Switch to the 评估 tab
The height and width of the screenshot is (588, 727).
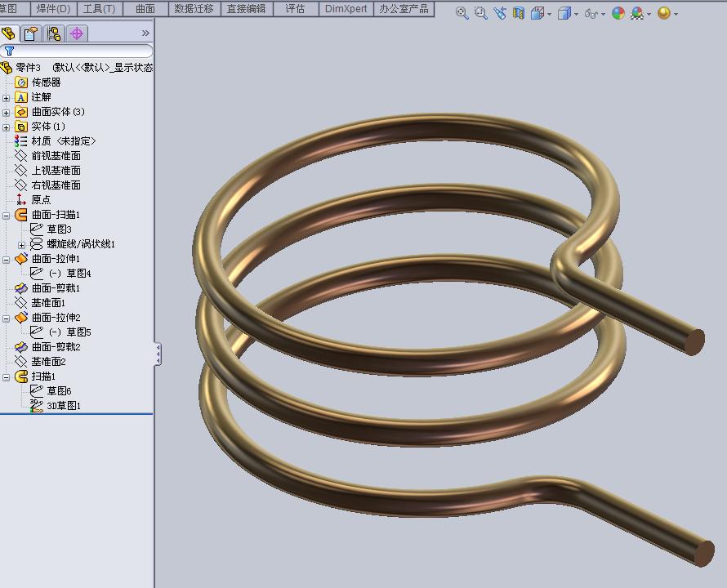coord(295,8)
